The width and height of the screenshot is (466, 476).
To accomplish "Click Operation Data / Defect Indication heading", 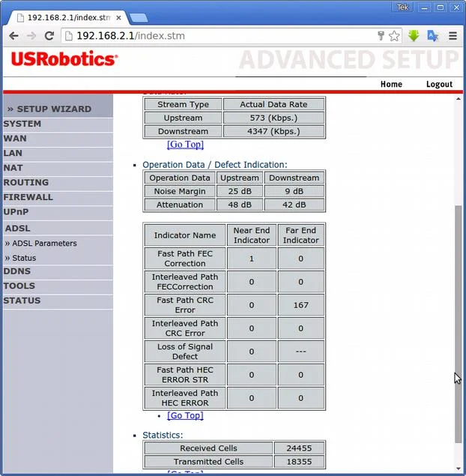I will point(215,165).
